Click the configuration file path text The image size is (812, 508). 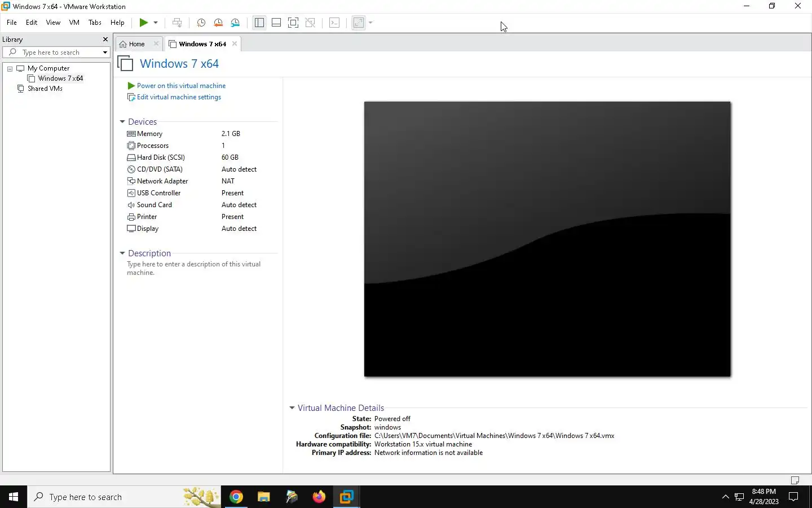point(494,436)
